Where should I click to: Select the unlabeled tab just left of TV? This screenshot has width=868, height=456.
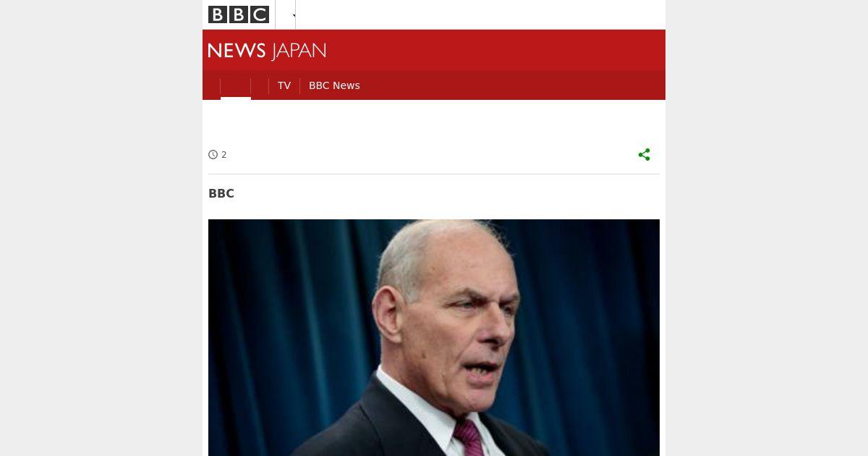(x=260, y=85)
